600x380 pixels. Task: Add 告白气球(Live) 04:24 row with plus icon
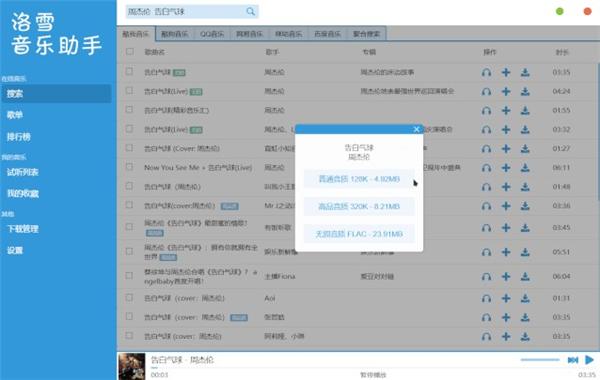[x=506, y=91]
